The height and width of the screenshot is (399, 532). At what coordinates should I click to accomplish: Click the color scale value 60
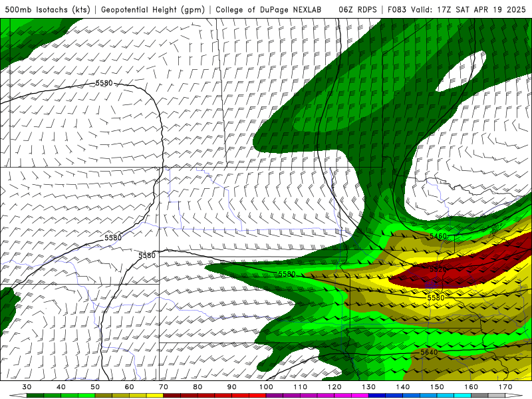tap(129, 387)
